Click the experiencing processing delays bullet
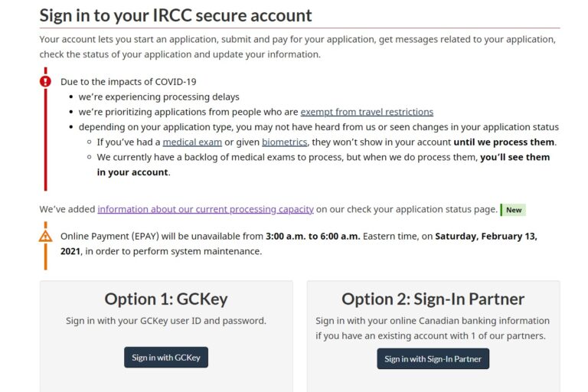The width and height of the screenshot is (588, 392). point(159,97)
